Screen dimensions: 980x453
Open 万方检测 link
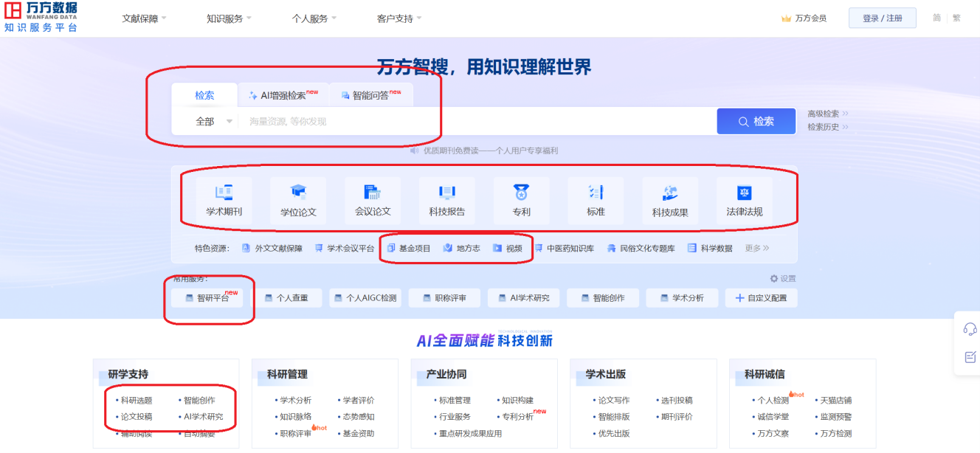pos(836,434)
